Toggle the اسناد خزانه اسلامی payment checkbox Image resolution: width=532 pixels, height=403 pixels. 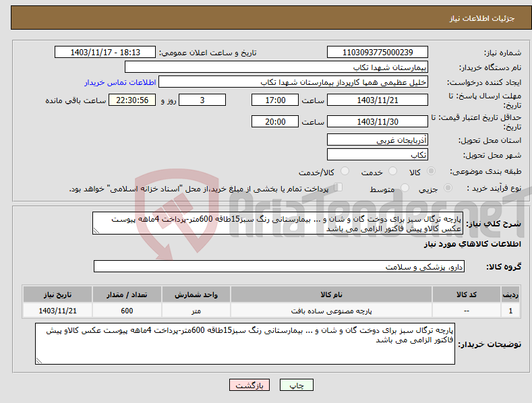click(x=338, y=187)
